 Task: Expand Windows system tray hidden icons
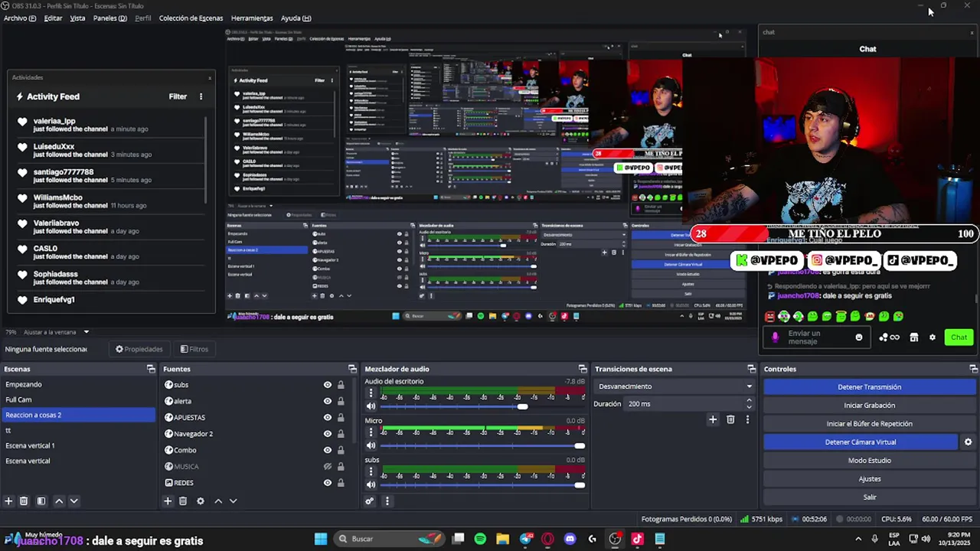[858, 539]
